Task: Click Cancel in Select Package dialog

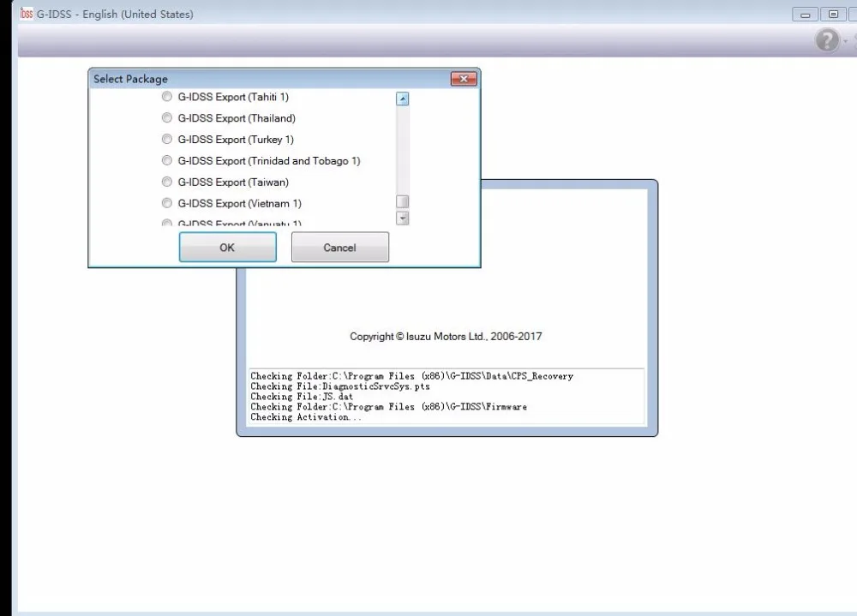Action: click(340, 247)
